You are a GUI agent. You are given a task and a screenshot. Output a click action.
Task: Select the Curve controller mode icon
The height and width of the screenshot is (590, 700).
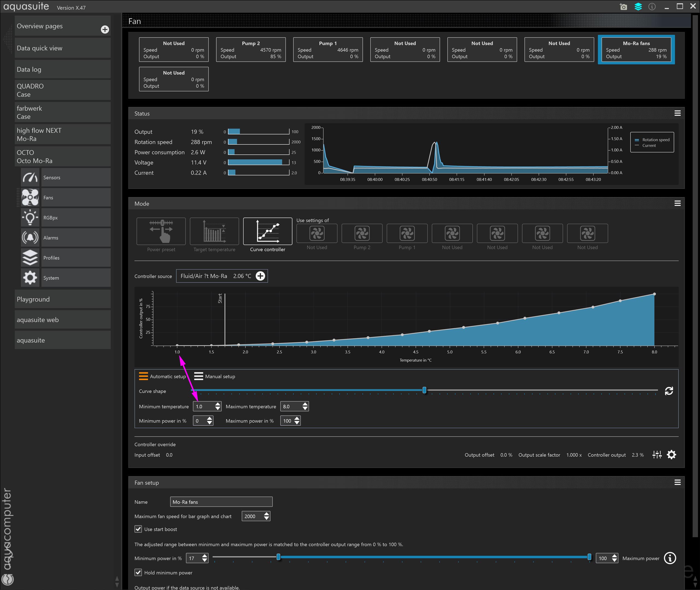(x=267, y=231)
